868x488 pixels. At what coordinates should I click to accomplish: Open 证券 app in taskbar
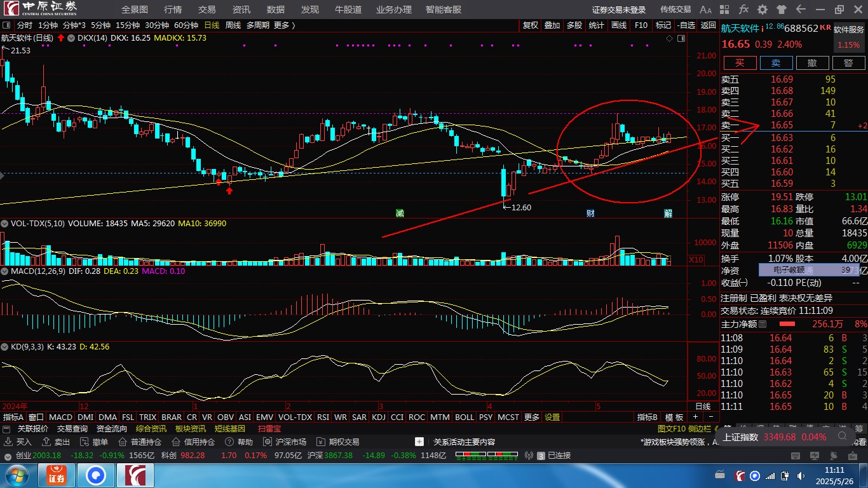(x=57, y=476)
